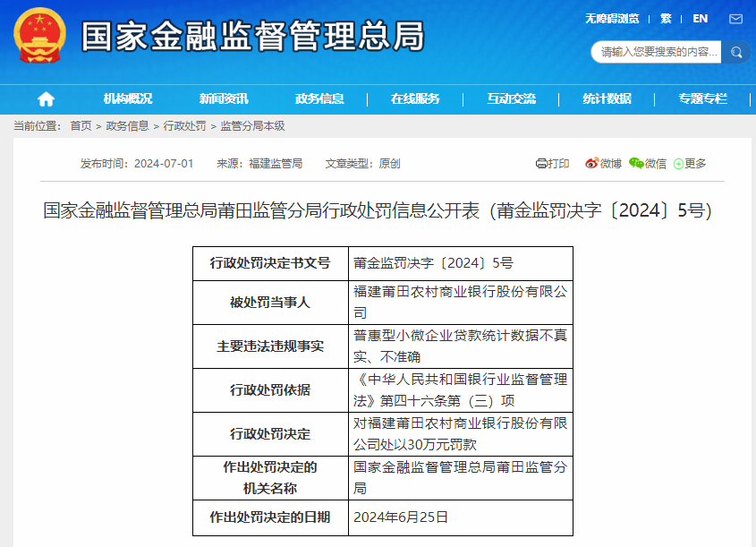Go to 首页 in breadcrumb
The image size is (756, 547).
(x=81, y=126)
